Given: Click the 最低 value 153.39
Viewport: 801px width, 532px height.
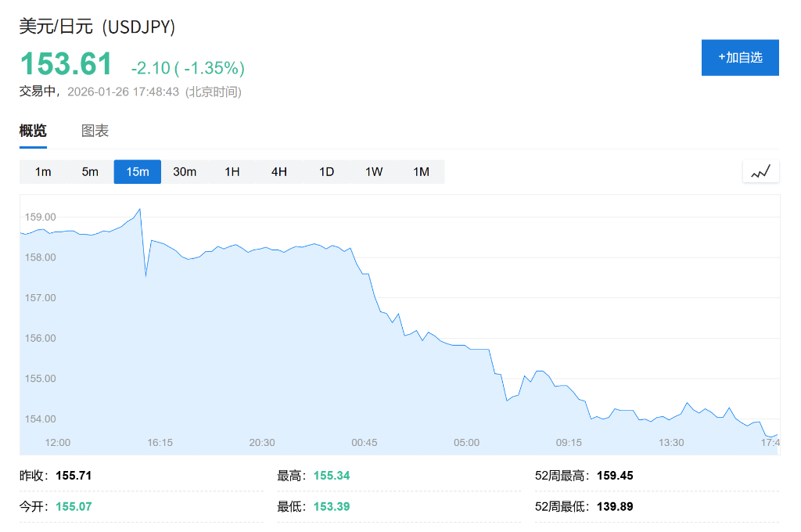Looking at the screenshot, I should 332,506.
